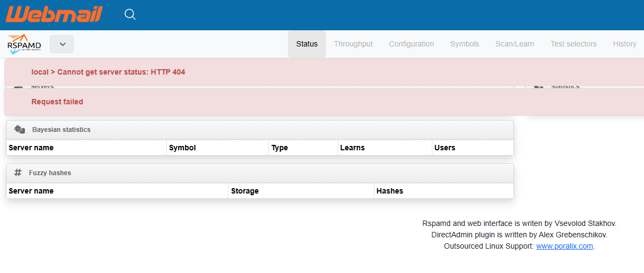Click the Hashes column header

point(390,191)
